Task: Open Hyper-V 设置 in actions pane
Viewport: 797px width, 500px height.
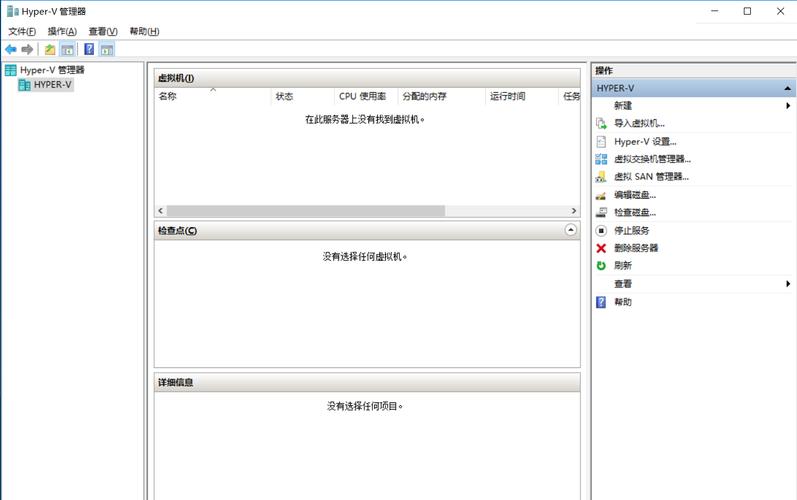Action: [x=645, y=141]
